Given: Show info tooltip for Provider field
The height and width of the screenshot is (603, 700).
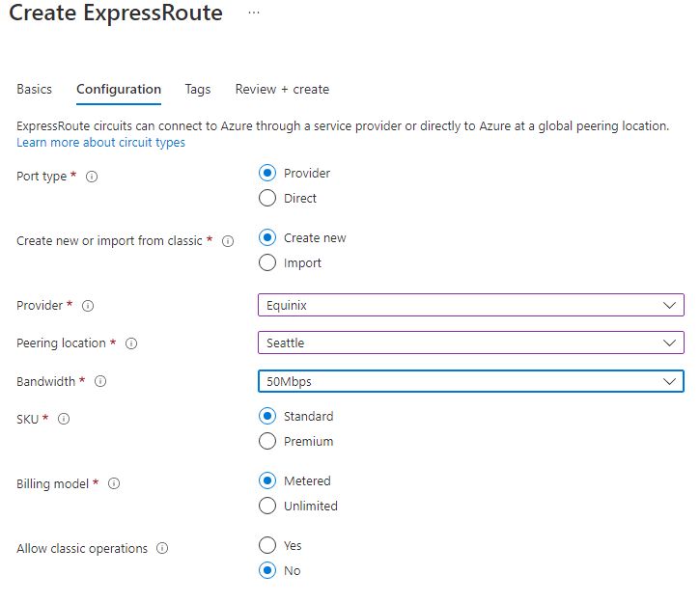Looking at the screenshot, I should (88, 306).
